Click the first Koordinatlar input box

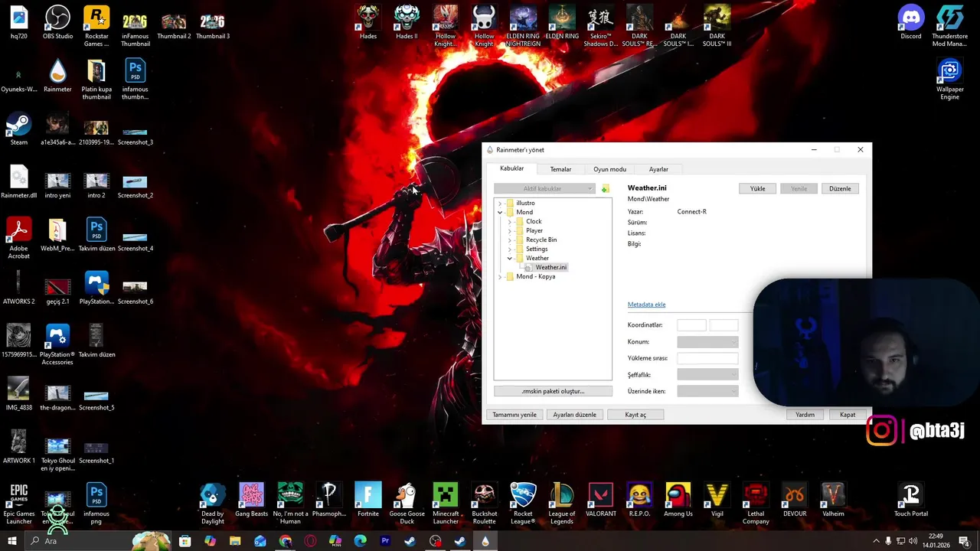691,325
